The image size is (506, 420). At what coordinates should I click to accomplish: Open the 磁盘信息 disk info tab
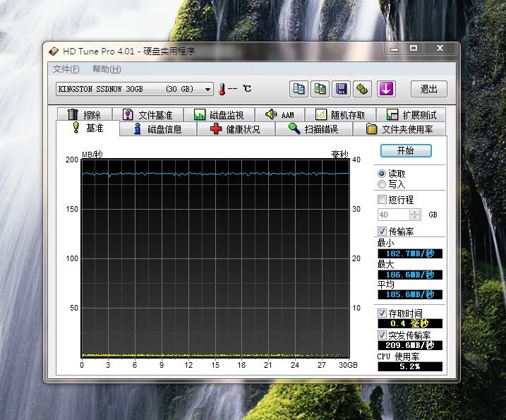[x=157, y=129]
